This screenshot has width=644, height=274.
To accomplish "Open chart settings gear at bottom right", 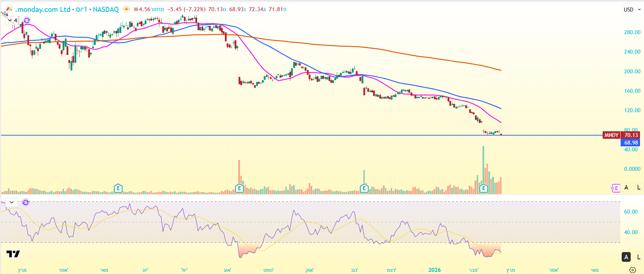I will (632, 270).
